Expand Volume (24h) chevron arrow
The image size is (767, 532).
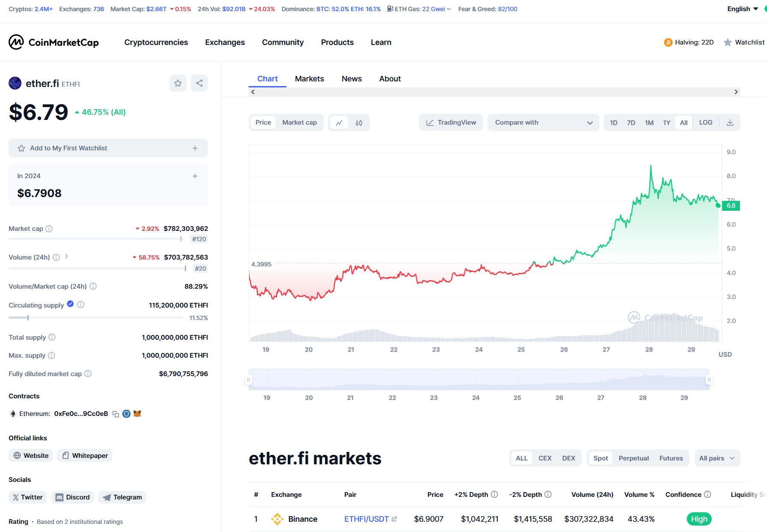66,257
